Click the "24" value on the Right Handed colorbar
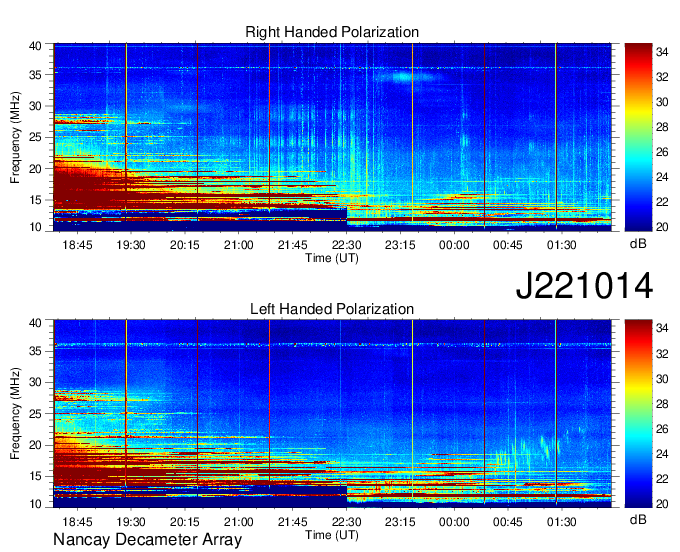 coord(662,177)
